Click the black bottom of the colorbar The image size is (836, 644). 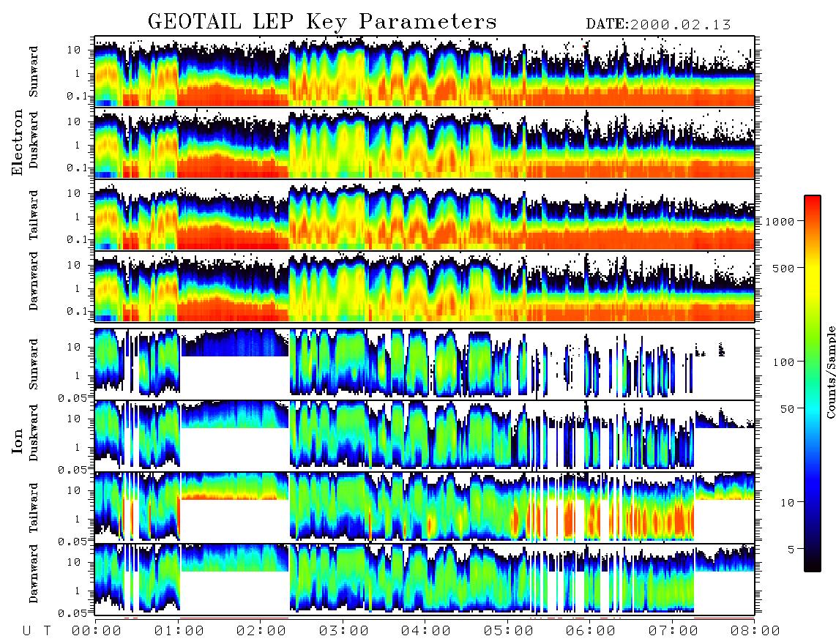click(812, 564)
